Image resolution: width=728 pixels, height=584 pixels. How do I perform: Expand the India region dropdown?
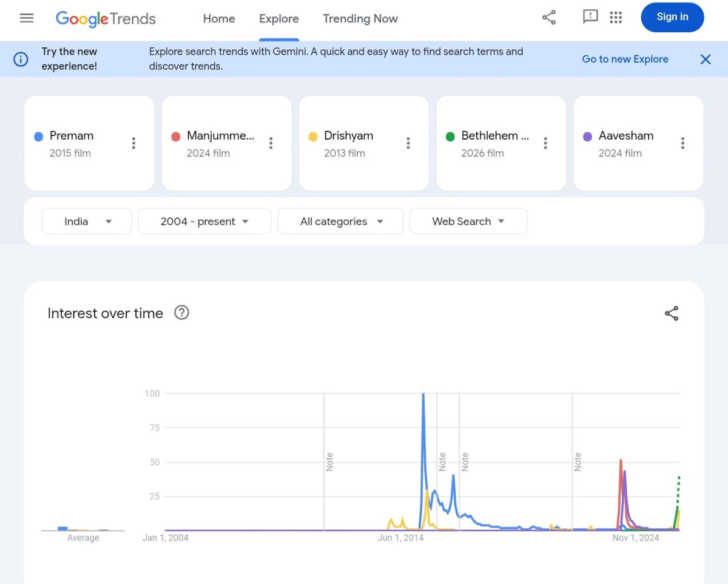87,221
